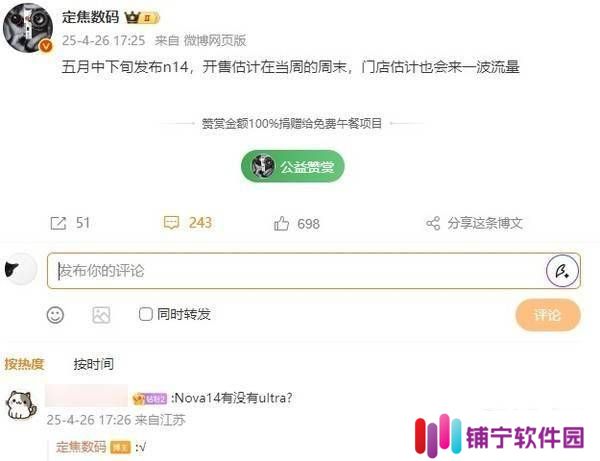Click the repost icon showing 51
600x461 pixels.
58,223
